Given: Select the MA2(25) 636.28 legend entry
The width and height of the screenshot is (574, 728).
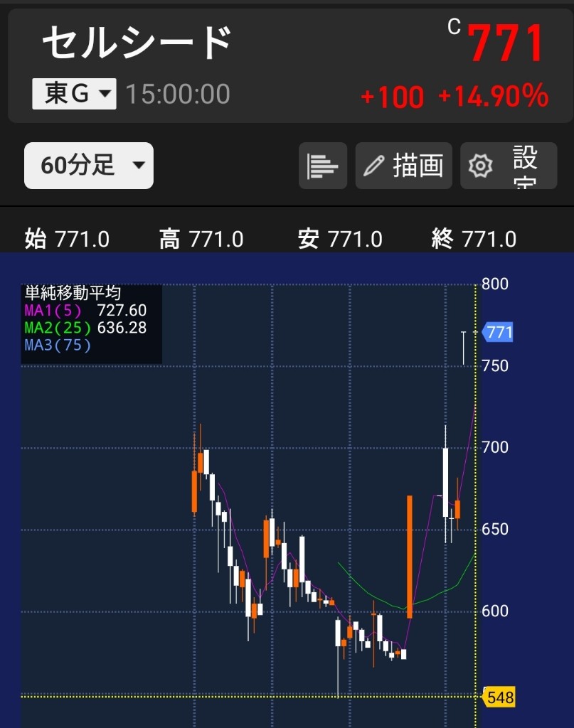Looking at the screenshot, I should (x=85, y=328).
